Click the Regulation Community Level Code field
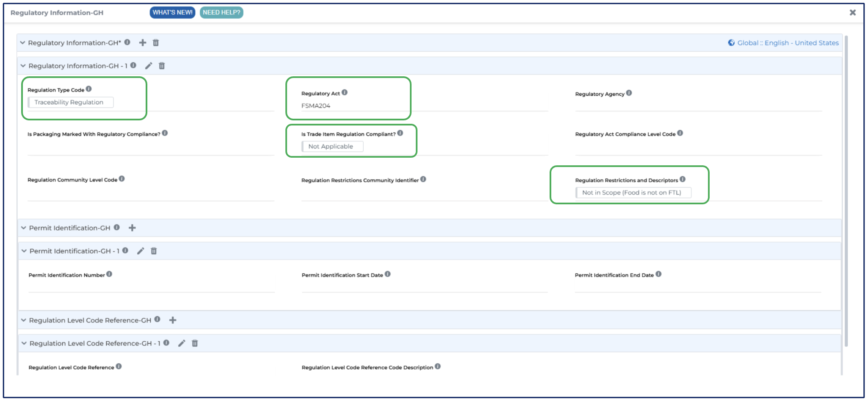Screen dimensions: 868x401 [x=151, y=195]
